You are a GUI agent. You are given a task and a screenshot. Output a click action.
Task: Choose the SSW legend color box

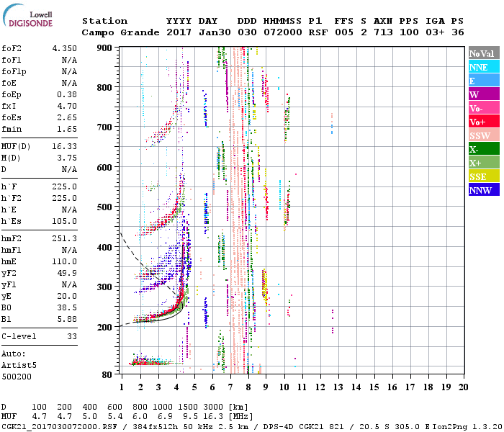(483, 135)
